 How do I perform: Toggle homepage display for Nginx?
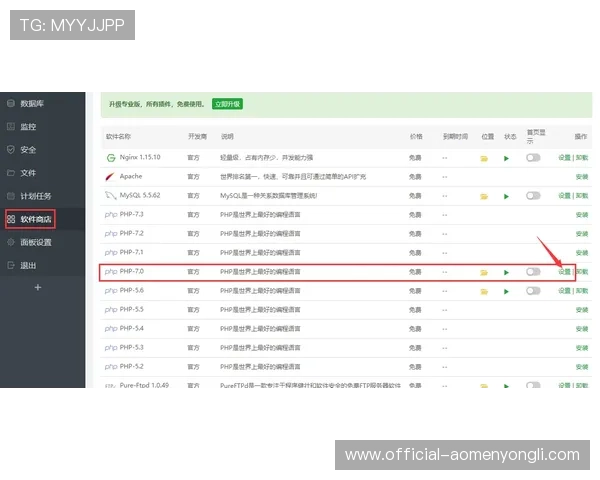(533, 158)
